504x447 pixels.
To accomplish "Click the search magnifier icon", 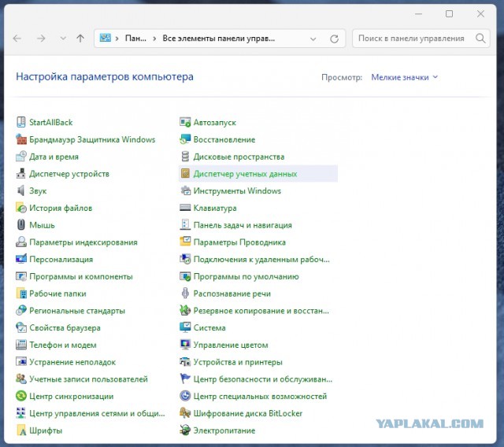I will coord(480,39).
